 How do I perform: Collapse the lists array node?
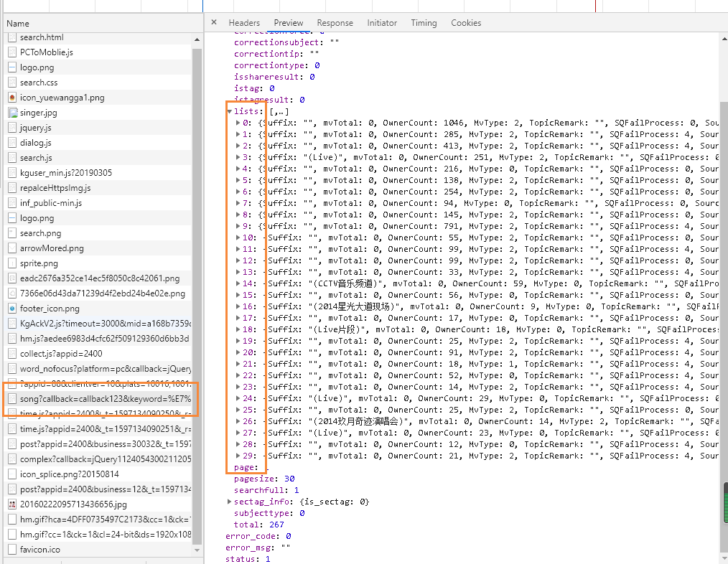(229, 111)
